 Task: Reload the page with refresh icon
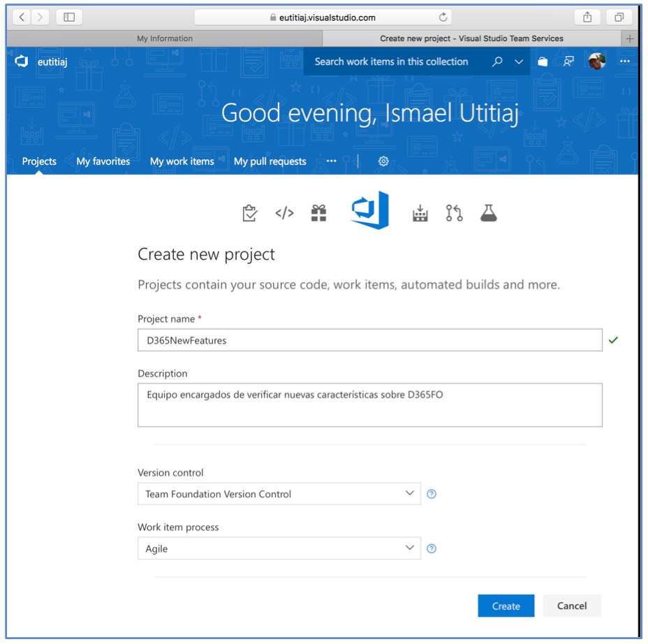[x=443, y=17]
